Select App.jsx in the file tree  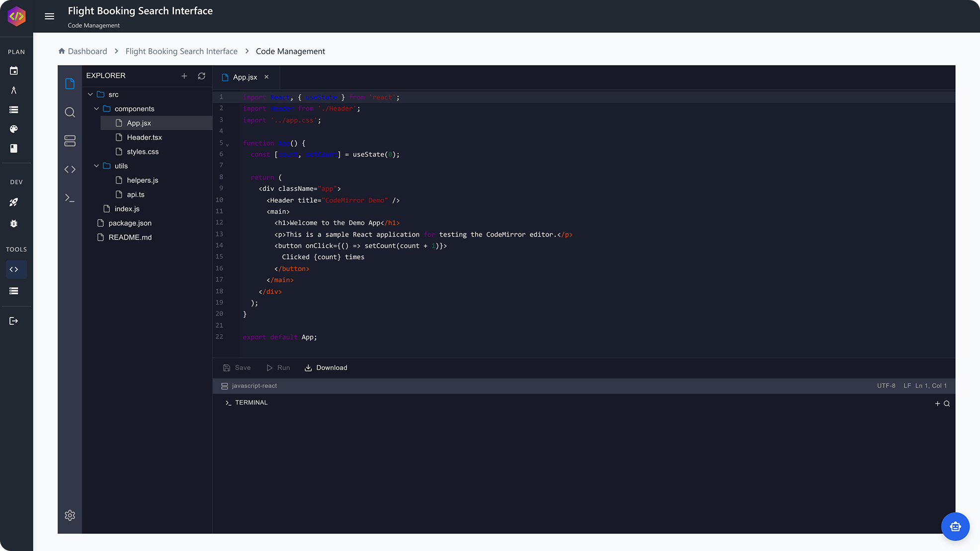157,123
